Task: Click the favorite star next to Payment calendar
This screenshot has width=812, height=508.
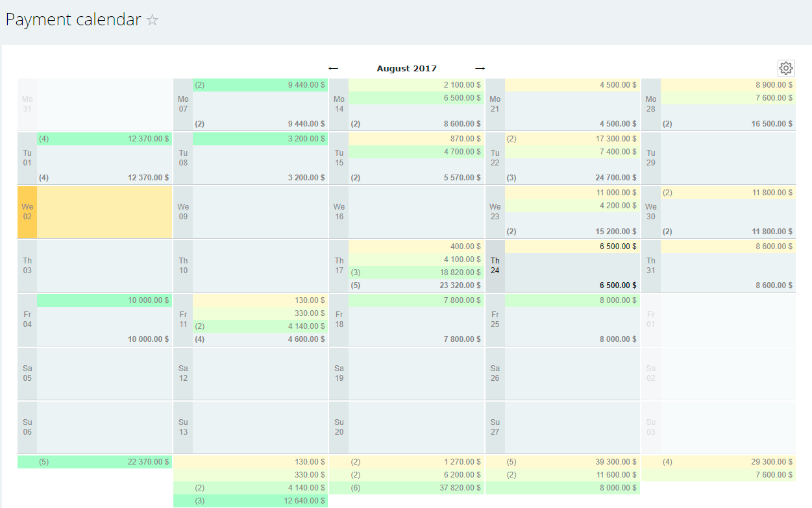Action: point(153,20)
